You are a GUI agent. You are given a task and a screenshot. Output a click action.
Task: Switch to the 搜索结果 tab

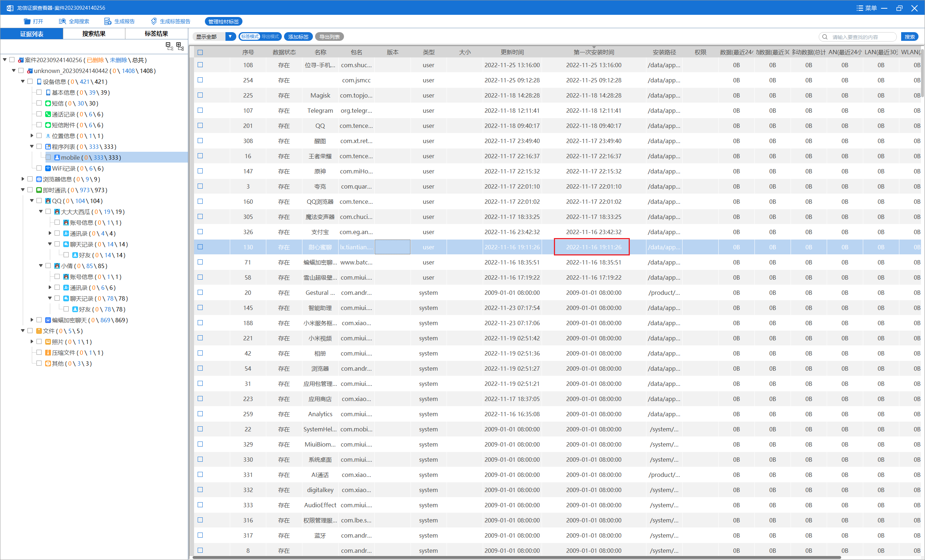point(94,34)
